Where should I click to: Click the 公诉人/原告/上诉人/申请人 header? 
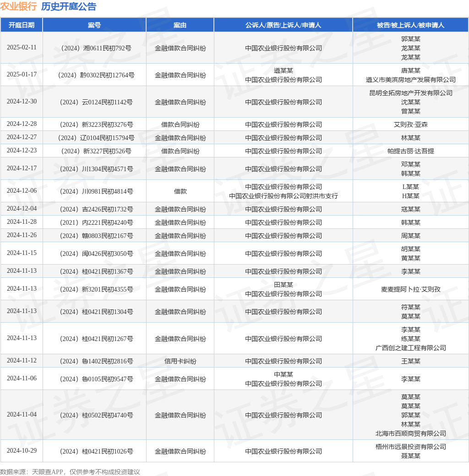283,25
